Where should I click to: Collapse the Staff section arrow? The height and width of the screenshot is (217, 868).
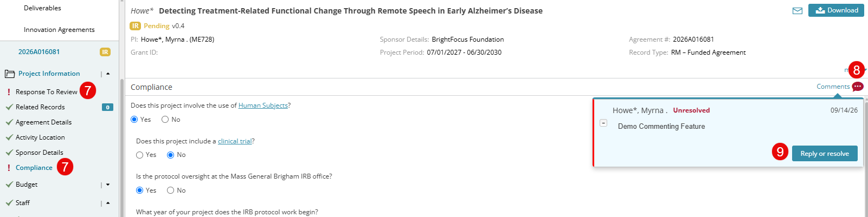click(108, 203)
